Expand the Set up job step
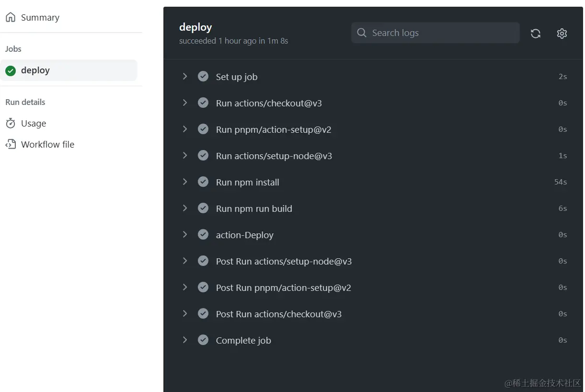 coord(185,77)
